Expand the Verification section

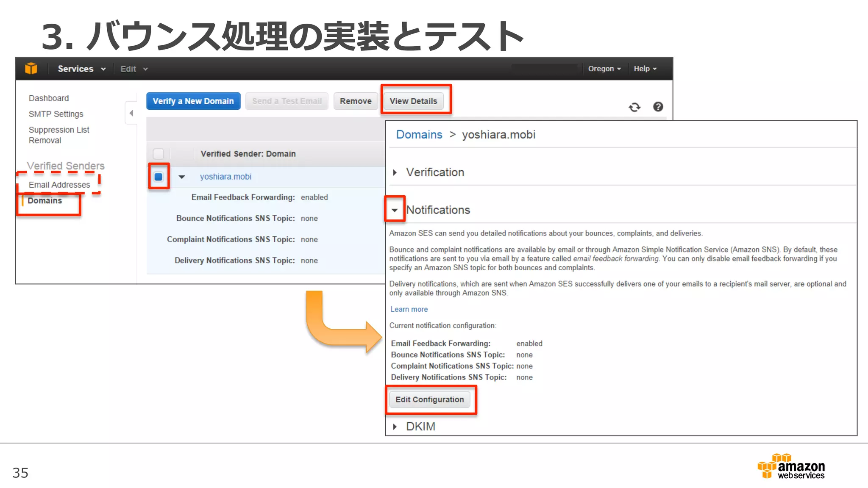[x=395, y=172]
